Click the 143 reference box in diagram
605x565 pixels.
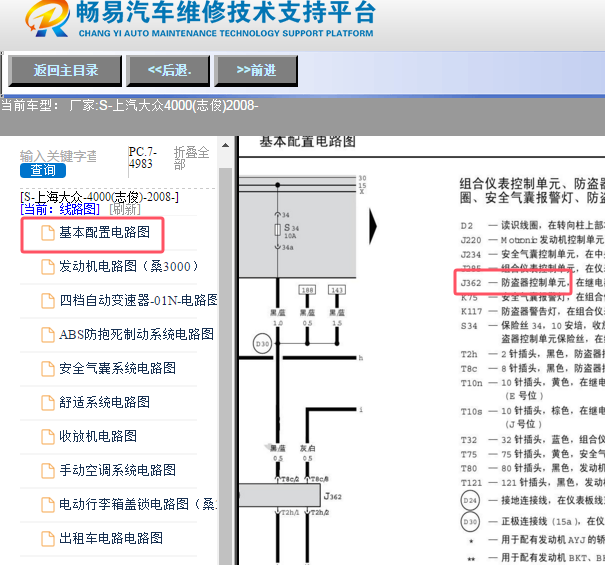[337, 290]
